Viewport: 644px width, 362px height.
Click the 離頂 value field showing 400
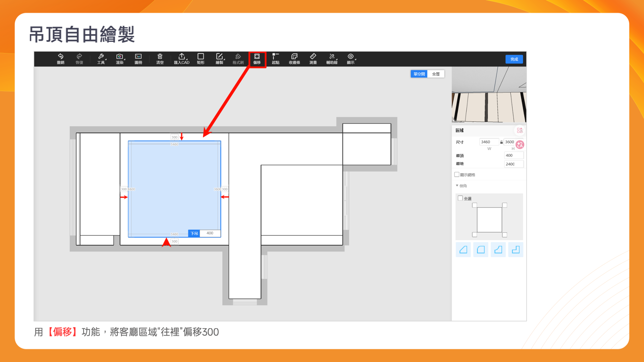click(513, 156)
